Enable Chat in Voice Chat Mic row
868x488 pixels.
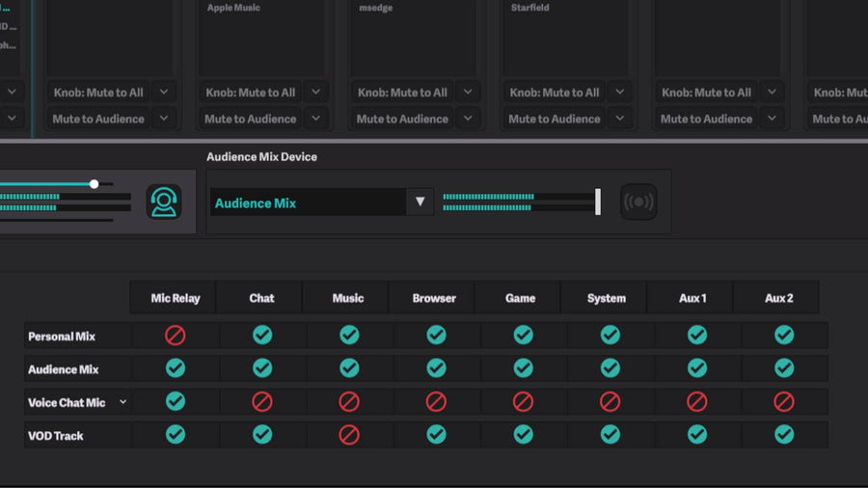262,402
